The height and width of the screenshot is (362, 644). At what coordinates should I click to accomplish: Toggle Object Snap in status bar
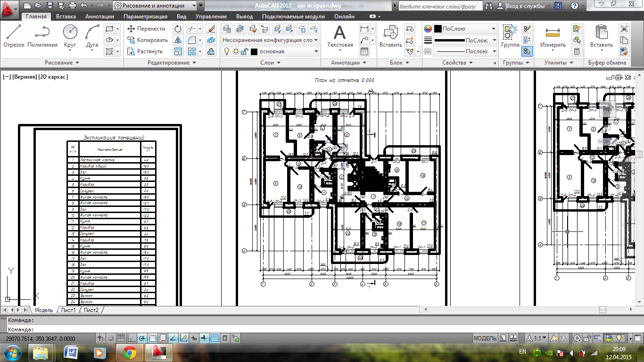pyautogui.click(x=152, y=338)
